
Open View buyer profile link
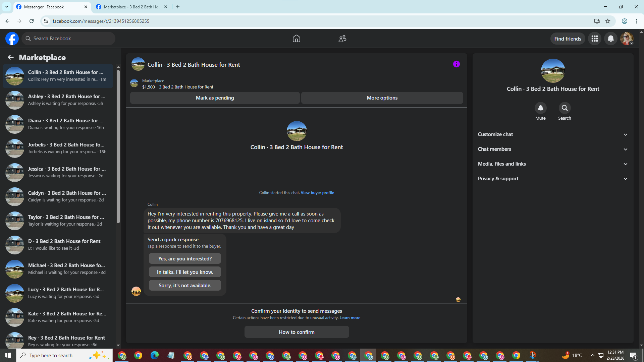pyautogui.click(x=317, y=193)
